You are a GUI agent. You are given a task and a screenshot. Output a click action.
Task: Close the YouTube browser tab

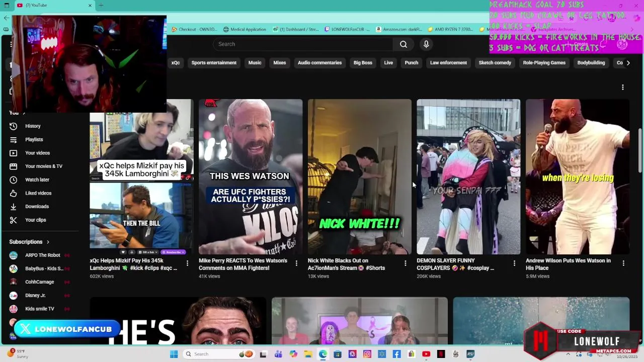[x=90, y=5]
